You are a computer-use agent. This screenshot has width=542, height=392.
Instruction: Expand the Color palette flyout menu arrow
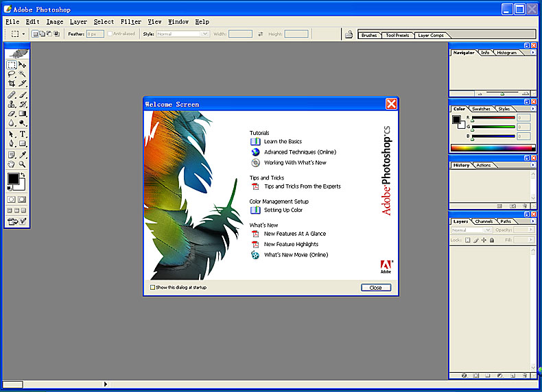click(532, 109)
